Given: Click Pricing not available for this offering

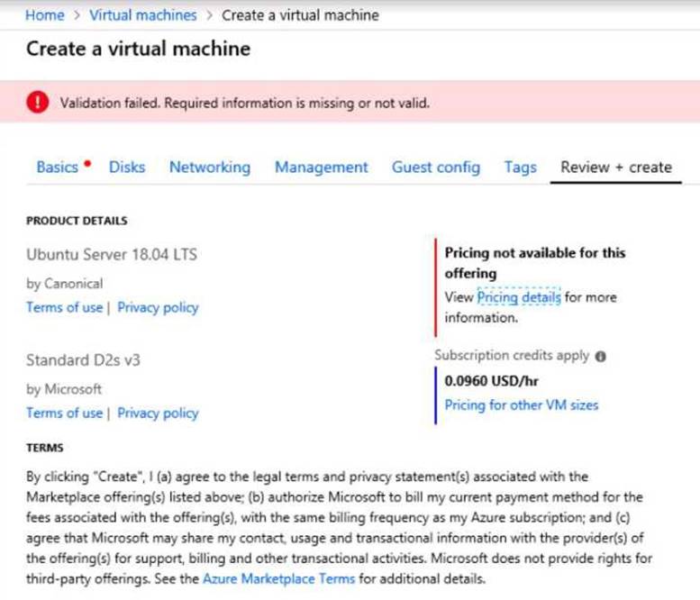Looking at the screenshot, I should [535, 262].
